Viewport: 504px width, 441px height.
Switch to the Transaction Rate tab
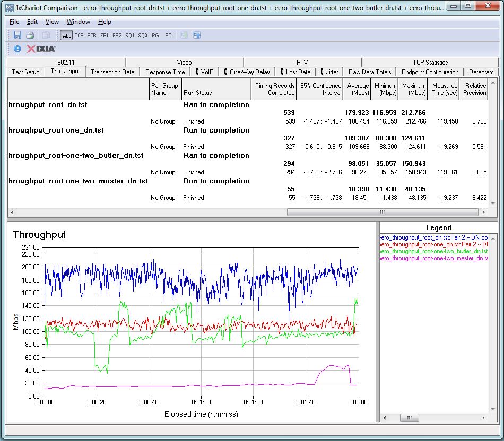(x=112, y=72)
